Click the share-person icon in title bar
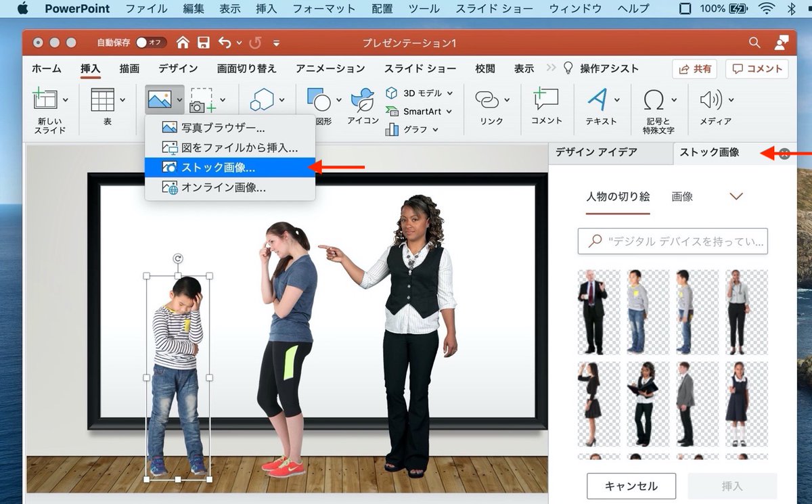The height and width of the screenshot is (504, 812). [x=782, y=43]
